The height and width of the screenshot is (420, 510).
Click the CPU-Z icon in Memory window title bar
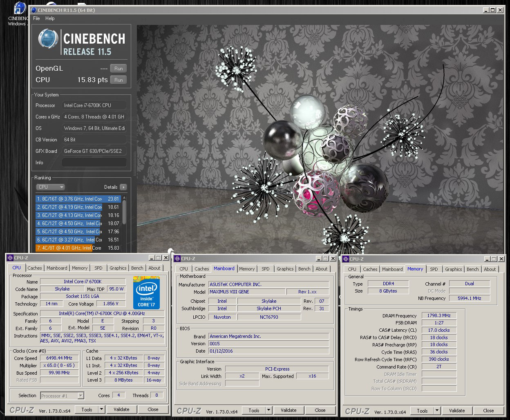(x=346, y=259)
